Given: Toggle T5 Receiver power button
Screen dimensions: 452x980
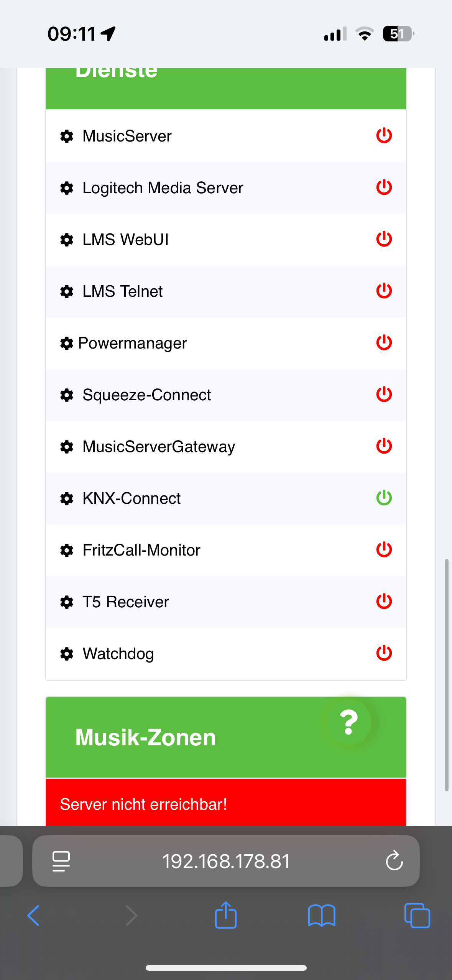Looking at the screenshot, I should tap(384, 601).
